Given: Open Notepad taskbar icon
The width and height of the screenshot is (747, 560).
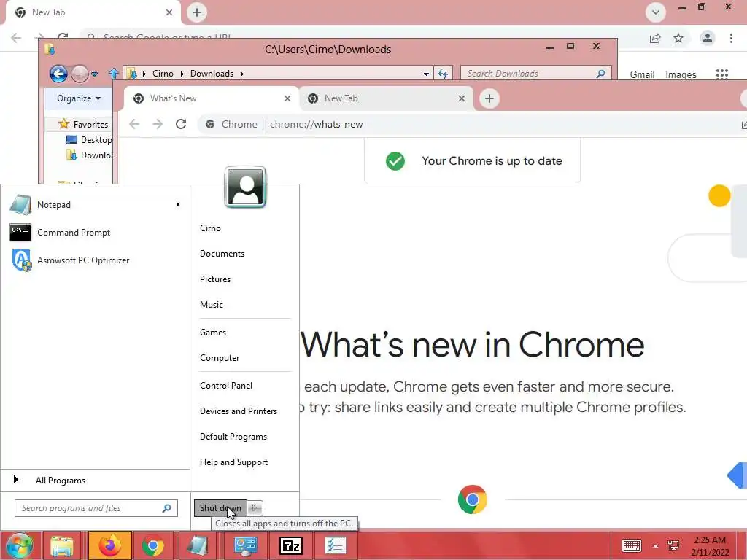Looking at the screenshot, I should pos(198,545).
